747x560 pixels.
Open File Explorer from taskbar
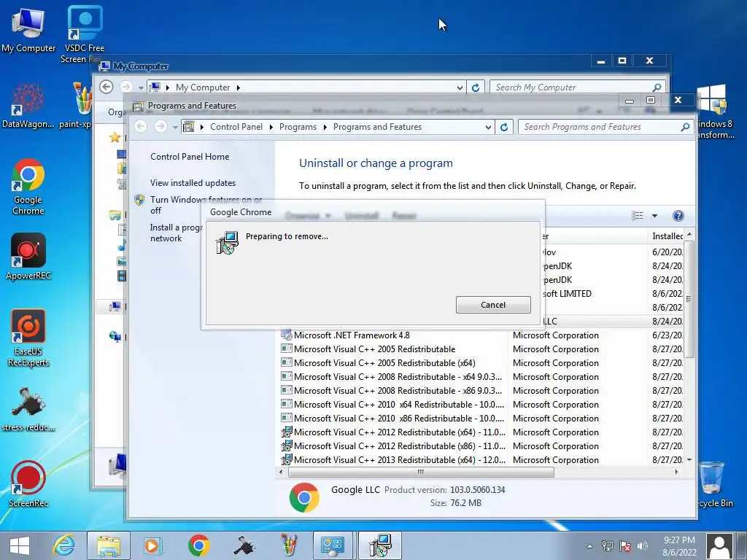[109, 545]
